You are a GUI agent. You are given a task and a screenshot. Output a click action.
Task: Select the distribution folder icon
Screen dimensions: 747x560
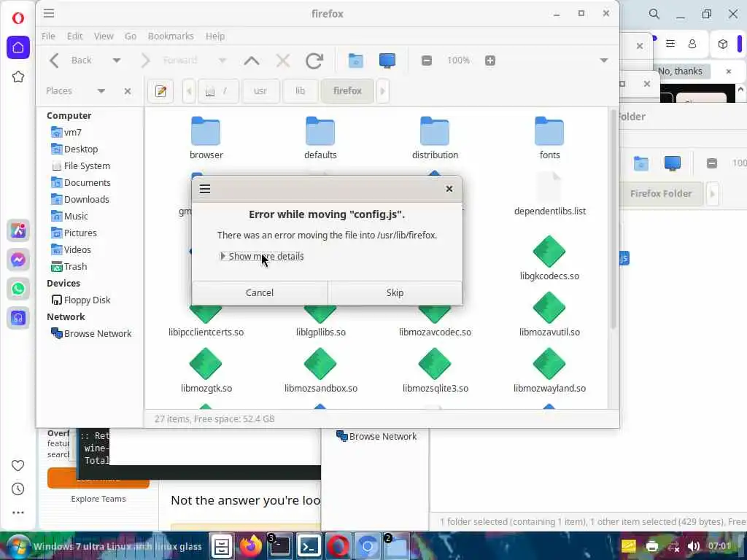click(435, 131)
